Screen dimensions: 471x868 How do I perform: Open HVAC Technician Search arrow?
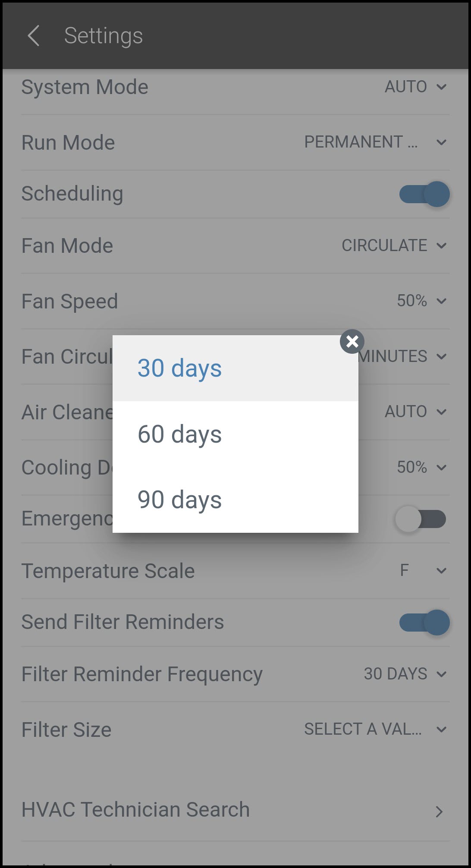[x=439, y=811]
